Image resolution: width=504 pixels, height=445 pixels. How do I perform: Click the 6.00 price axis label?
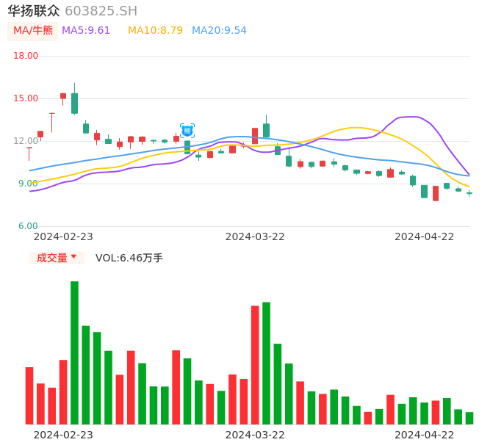coord(28,226)
